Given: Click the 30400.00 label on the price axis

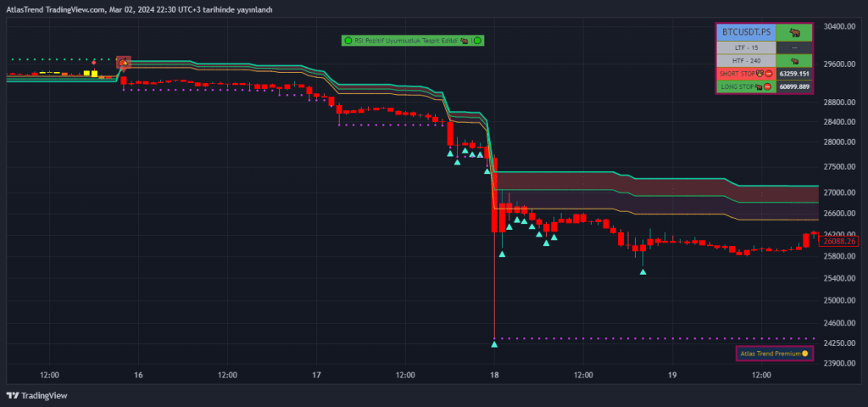Looking at the screenshot, I should (x=838, y=26).
